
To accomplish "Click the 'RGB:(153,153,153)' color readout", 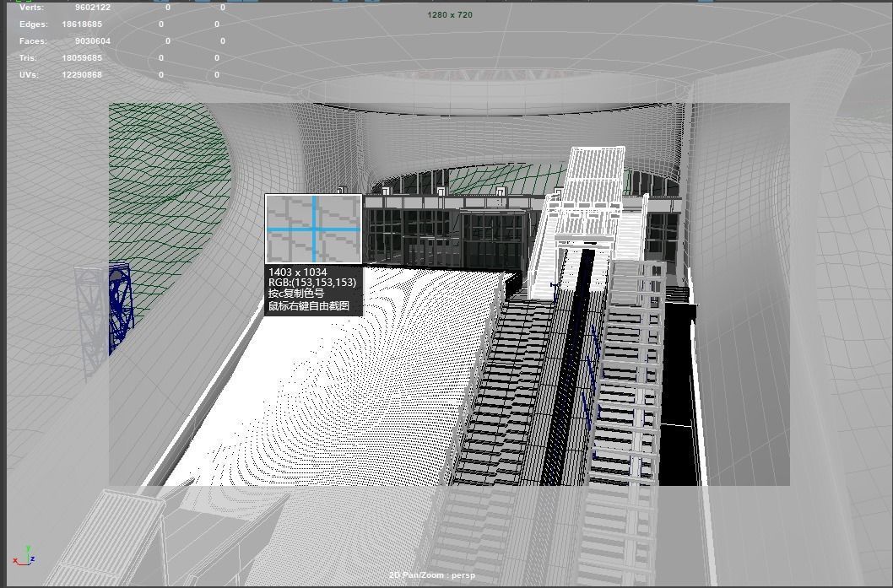I will tap(312, 283).
